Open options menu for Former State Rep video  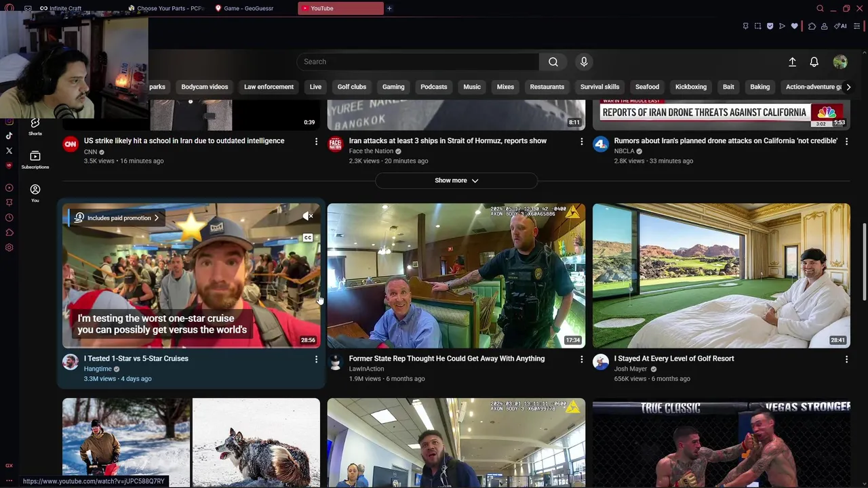581,359
